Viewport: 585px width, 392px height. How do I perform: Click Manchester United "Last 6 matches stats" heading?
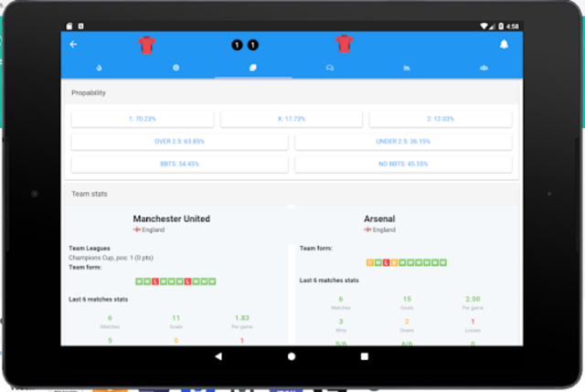[x=98, y=300]
